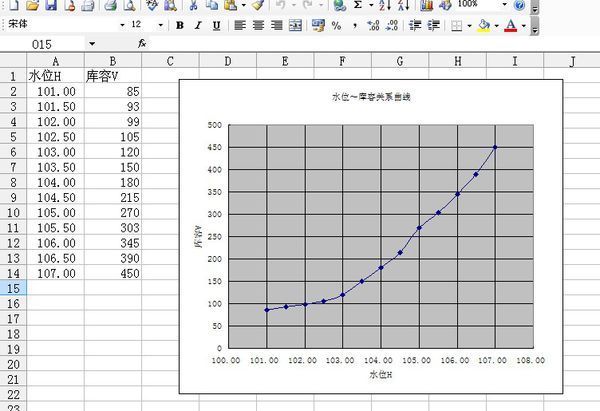Click into the formula bar
Screen dimensions: 600x411
(x=373, y=44)
